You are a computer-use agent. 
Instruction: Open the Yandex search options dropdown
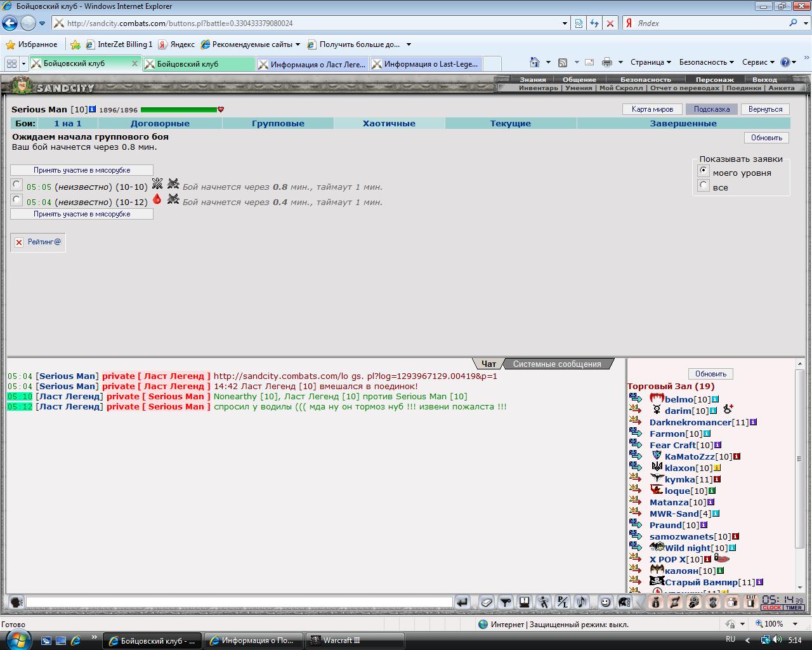point(806,23)
